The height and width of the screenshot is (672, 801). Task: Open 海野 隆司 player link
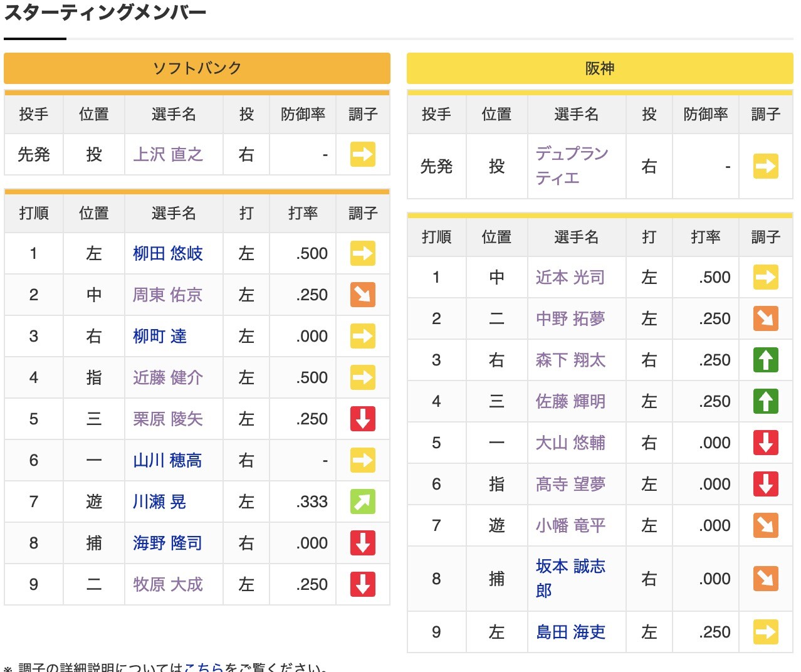pyautogui.click(x=167, y=543)
